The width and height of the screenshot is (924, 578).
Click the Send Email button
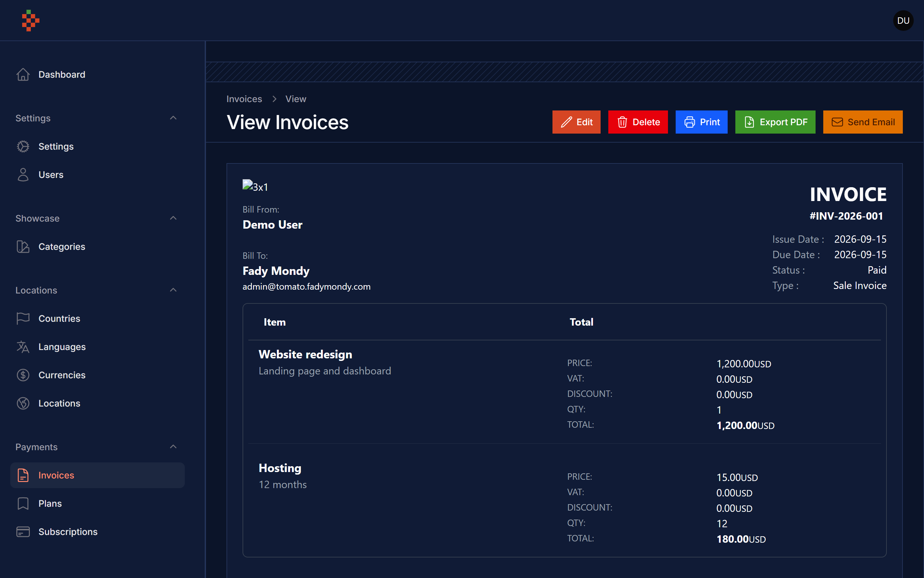coord(862,122)
